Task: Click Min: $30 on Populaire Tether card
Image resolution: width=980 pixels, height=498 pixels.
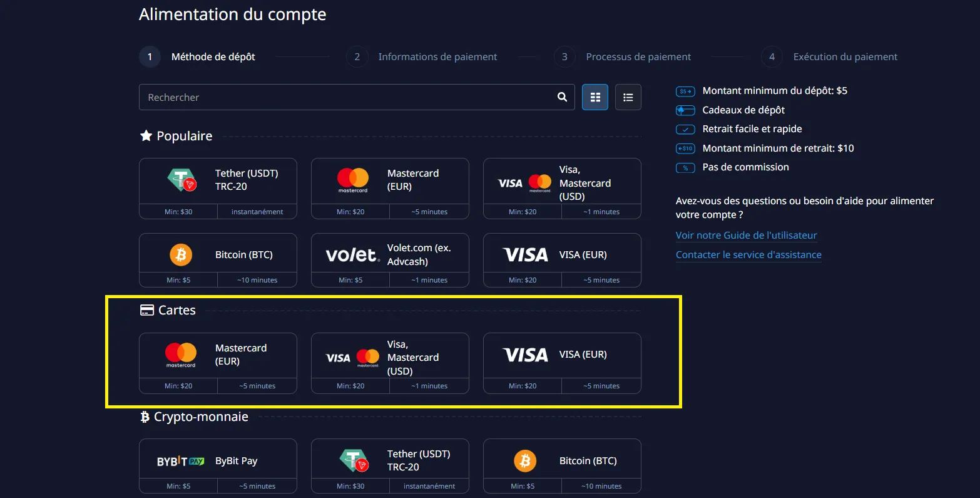Action: [178, 212]
